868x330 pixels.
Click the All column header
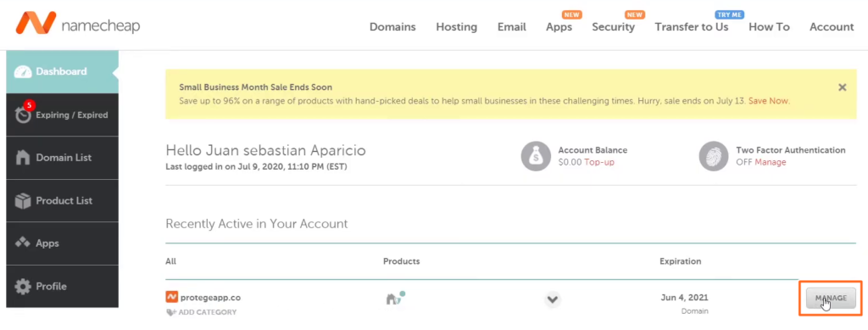coord(170,261)
